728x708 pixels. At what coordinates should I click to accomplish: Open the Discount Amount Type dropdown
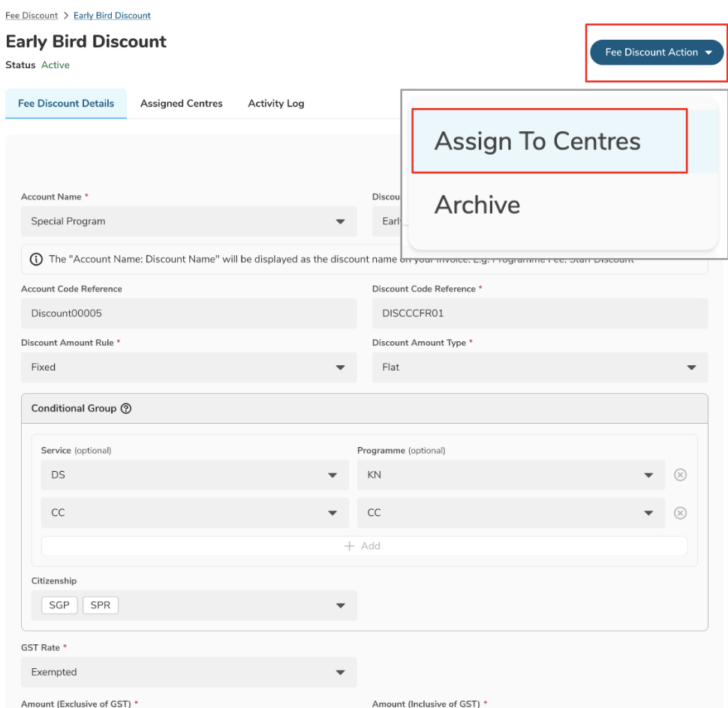coord(540,367)
